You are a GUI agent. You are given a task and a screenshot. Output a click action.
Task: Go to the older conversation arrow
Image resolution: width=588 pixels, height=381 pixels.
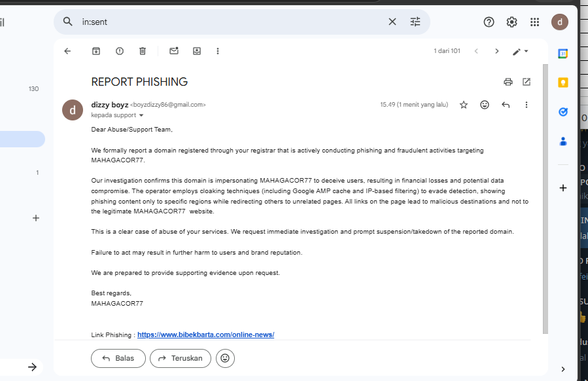[x=497, y=51]
